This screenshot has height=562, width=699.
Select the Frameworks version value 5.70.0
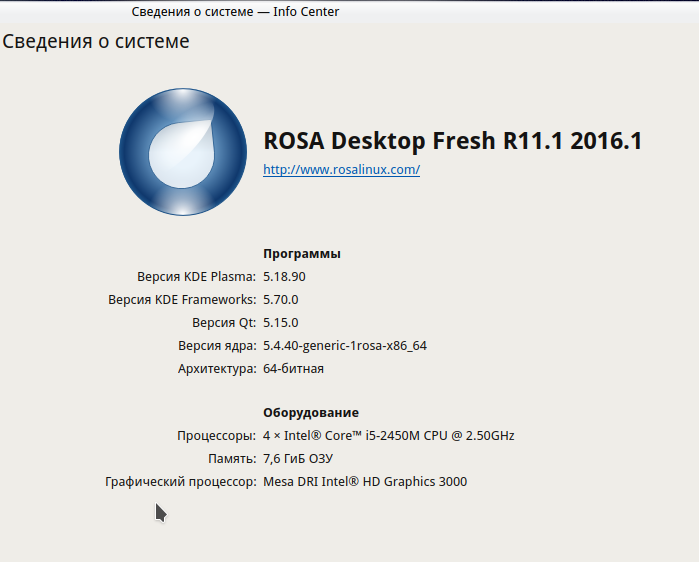tap(281, 299)
